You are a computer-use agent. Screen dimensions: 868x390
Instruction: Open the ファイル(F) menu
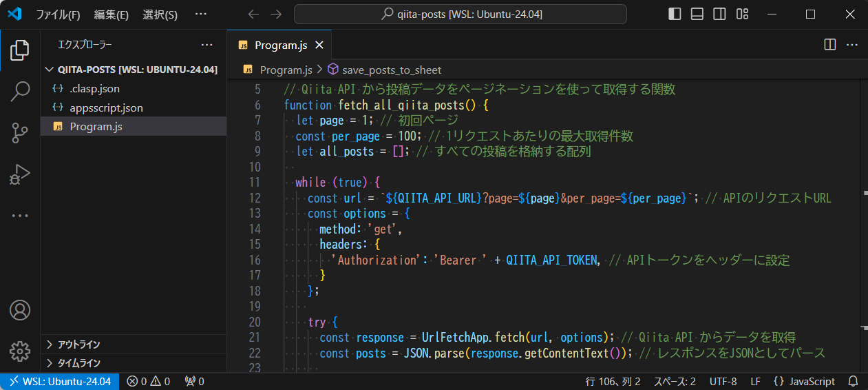point(58,14)
